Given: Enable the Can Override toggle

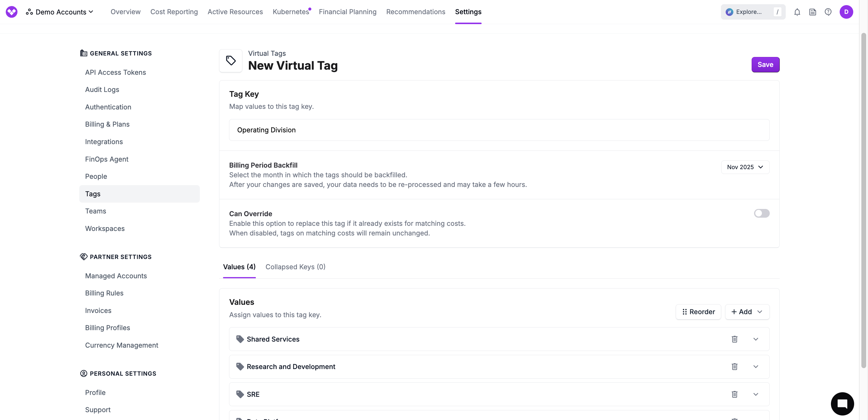Looking at the screenshot, I should [x=762, y=213].
